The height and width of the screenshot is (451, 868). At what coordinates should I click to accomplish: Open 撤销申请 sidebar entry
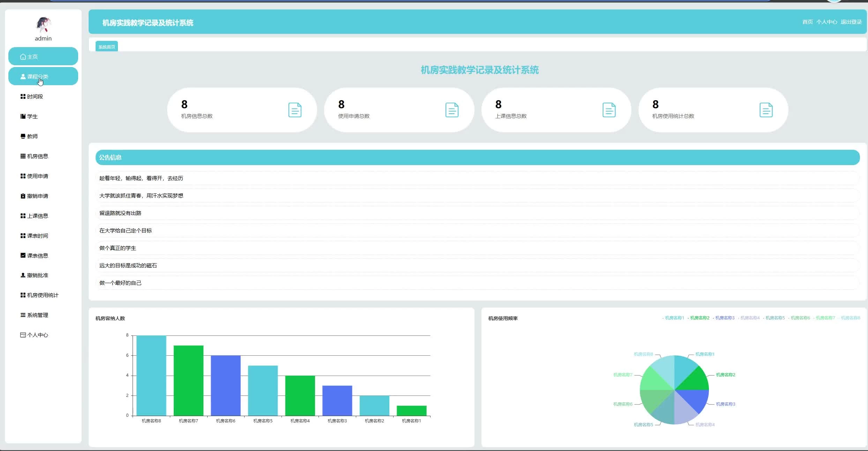[x=37, y=196]
